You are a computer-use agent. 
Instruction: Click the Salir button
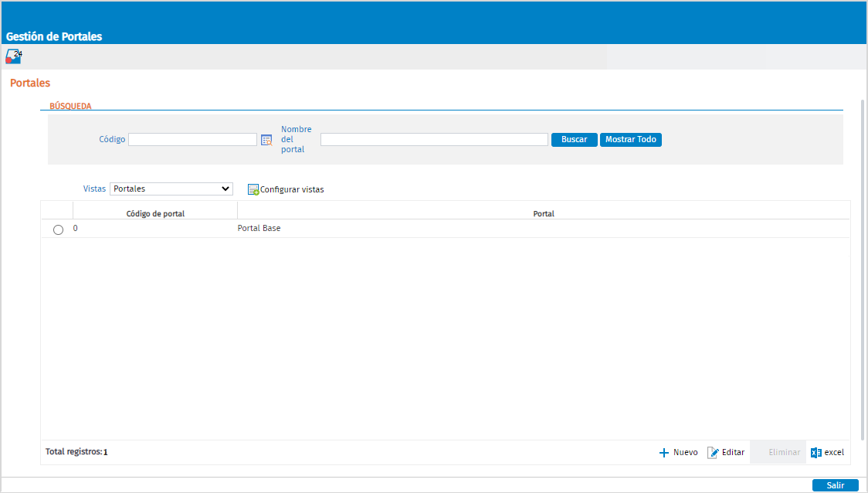coord(836,485)
